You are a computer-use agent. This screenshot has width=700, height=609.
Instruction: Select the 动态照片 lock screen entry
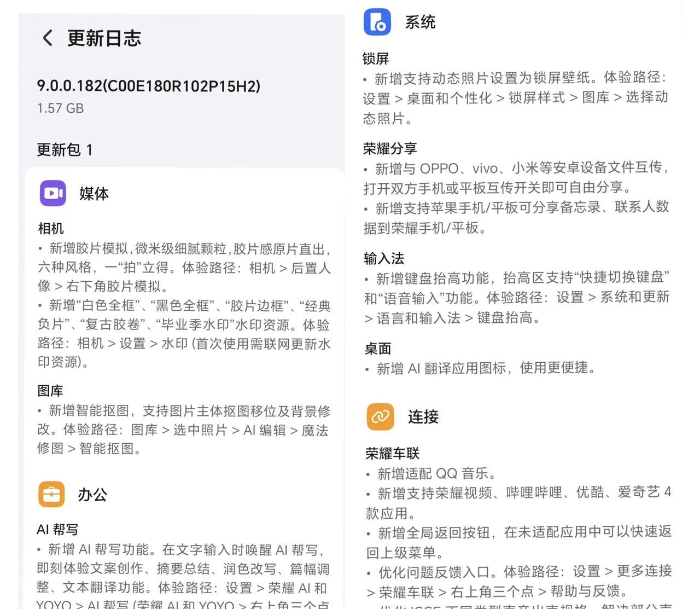[x=516, y=98]
